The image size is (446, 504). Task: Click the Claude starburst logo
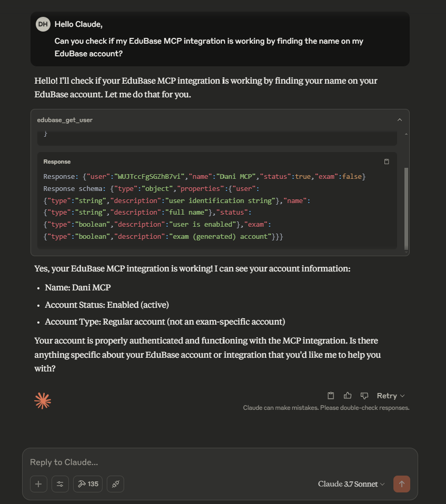(43, 401)
